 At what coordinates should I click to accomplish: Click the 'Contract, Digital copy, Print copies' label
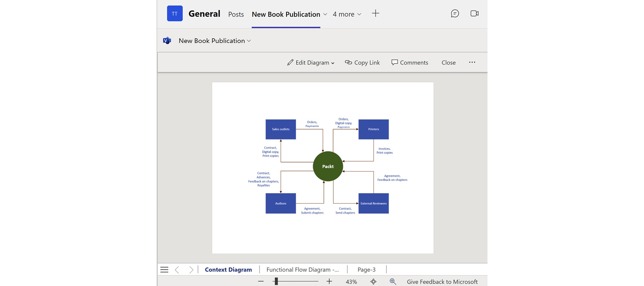click(270, 152)
